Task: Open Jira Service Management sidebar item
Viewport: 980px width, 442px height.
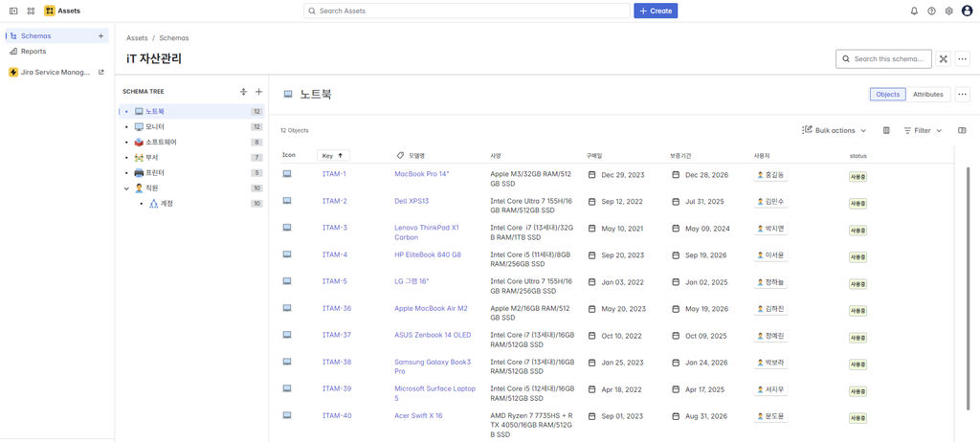Action: click(56, 72)
